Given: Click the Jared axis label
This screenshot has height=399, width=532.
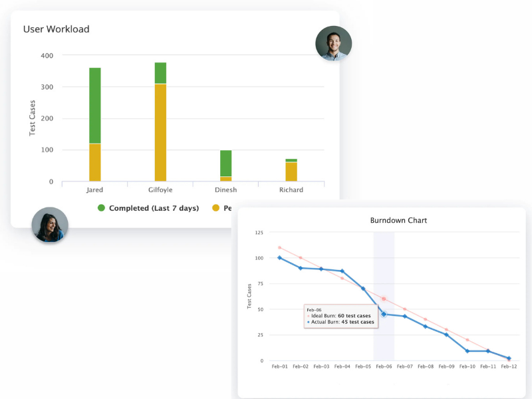Looking at the screenshot, I should [94, 190].
